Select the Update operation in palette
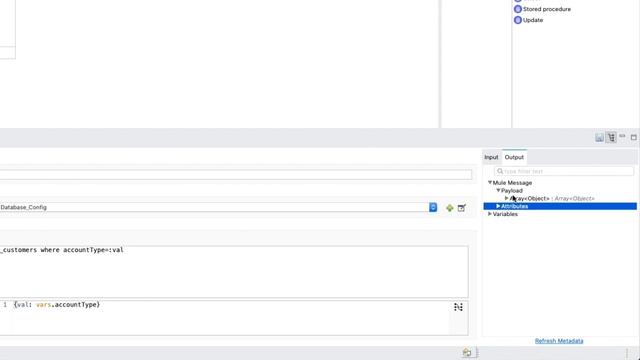The width and height of the screenshot is (640, 360). (528, 20)
